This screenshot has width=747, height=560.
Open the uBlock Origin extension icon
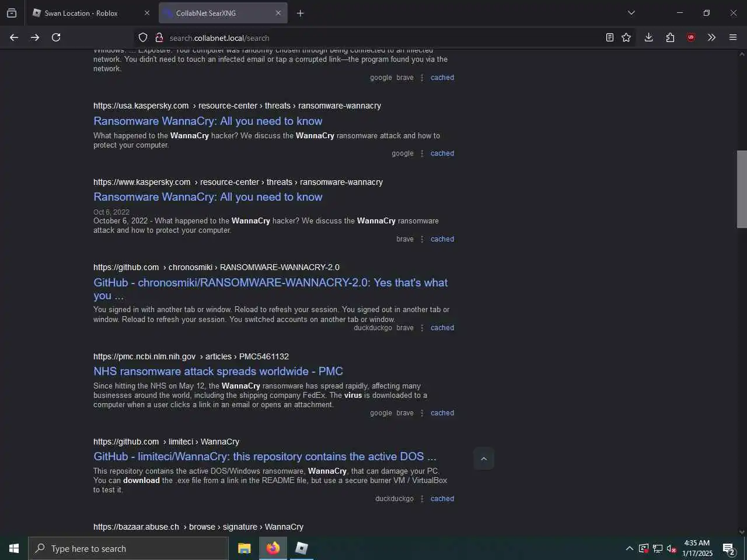click(691, 37)
